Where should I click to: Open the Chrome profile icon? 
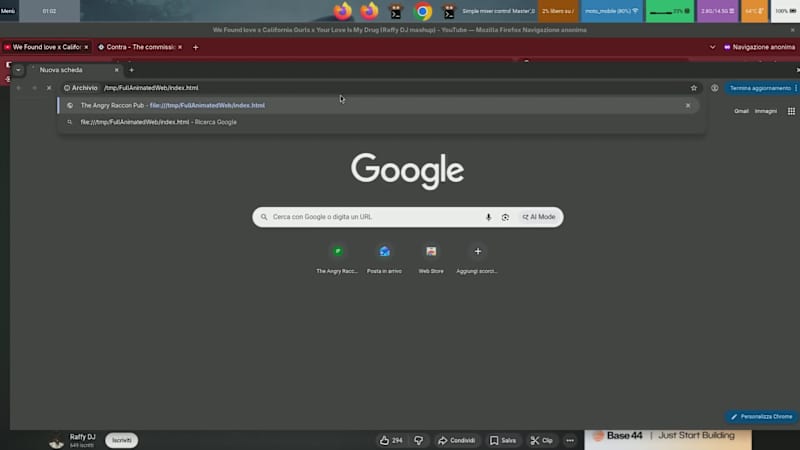click(714, 88)
